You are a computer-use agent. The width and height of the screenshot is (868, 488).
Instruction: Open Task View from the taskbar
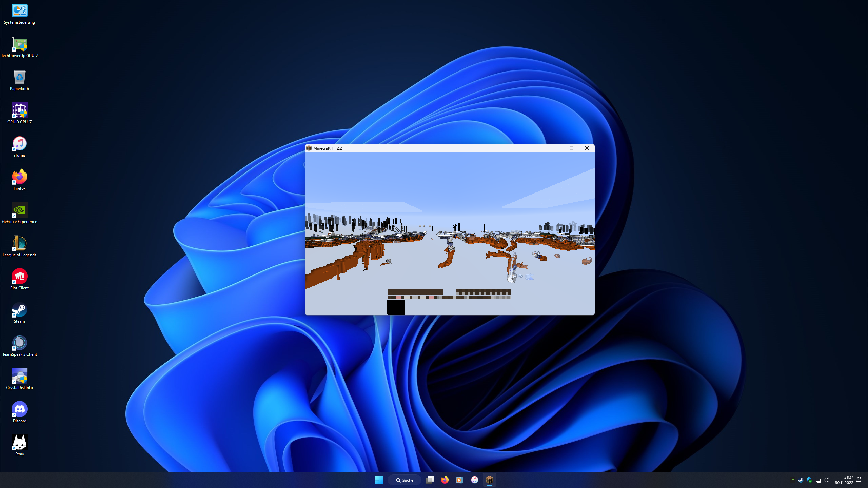pyautogui.click(x=430, y=480)
